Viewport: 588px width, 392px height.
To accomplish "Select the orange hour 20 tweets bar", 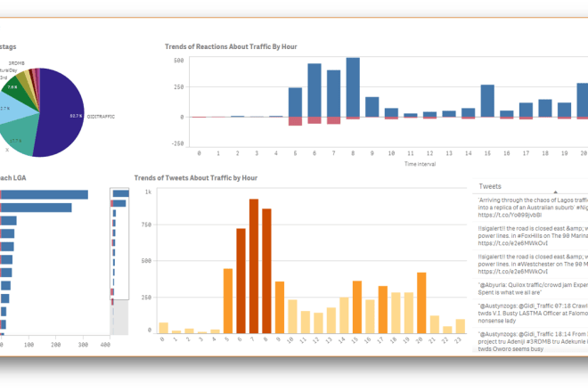I will pos(421,303).
